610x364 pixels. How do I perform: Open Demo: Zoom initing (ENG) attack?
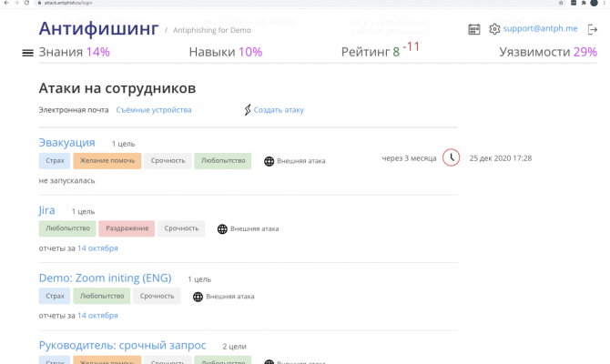coord(105,278)
